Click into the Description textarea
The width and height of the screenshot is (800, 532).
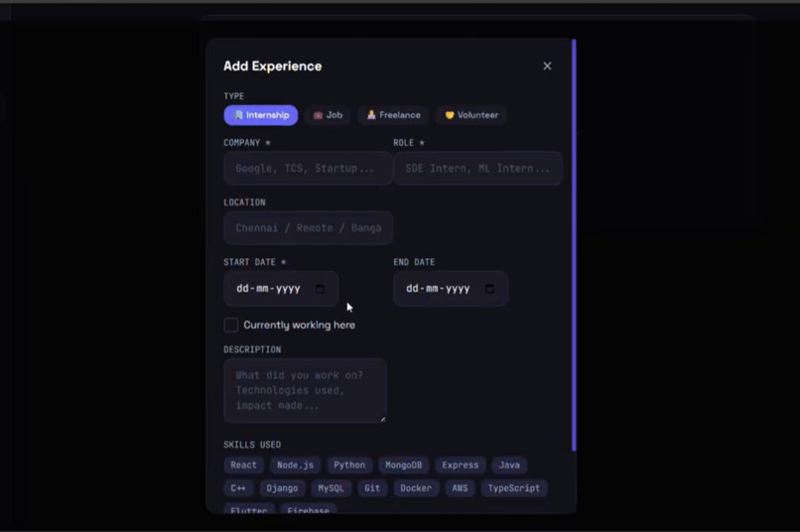[305, 391]
